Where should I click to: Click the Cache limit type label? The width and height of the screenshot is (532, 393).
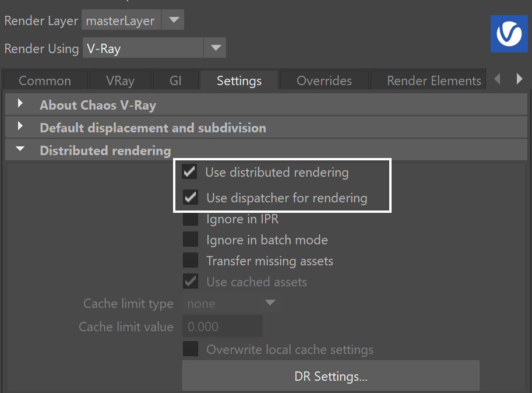click(x=128, y=304)
